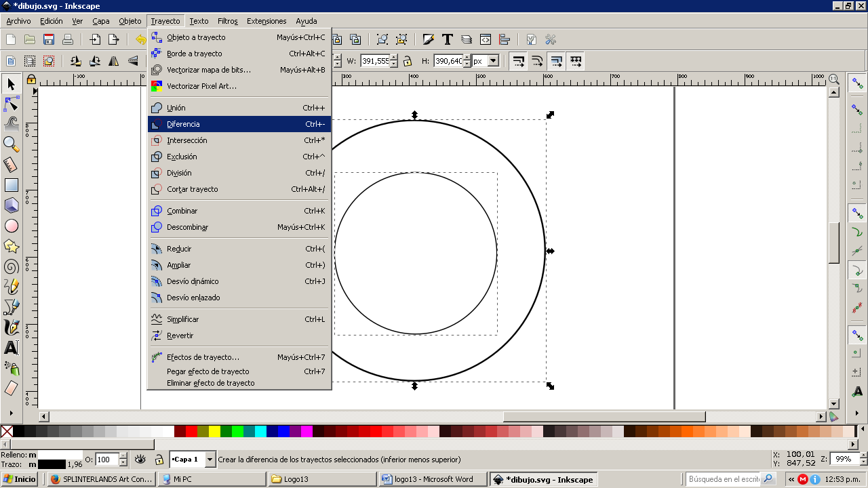Select the Pencil freehand tool
This screenshot has height=488, width=868.
[11, 287]
